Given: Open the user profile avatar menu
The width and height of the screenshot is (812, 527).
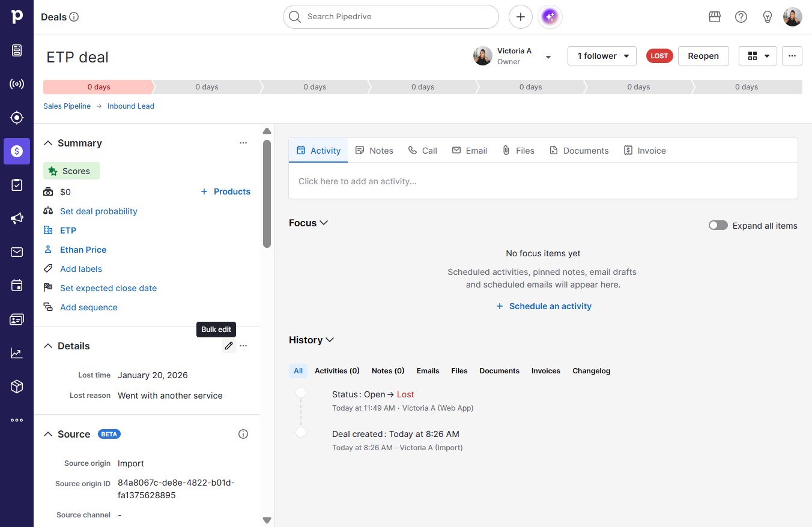Looking at the screenshot, I should (793, 17).
